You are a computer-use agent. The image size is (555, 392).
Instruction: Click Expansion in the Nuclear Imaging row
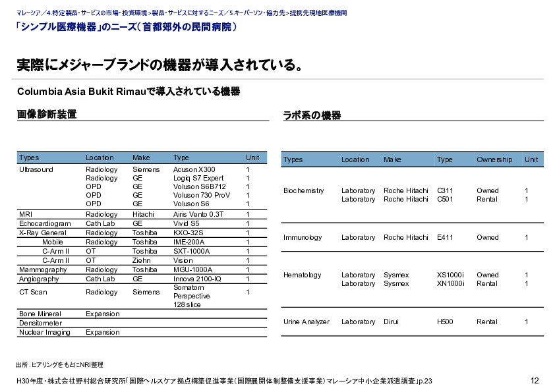[103, 332]
